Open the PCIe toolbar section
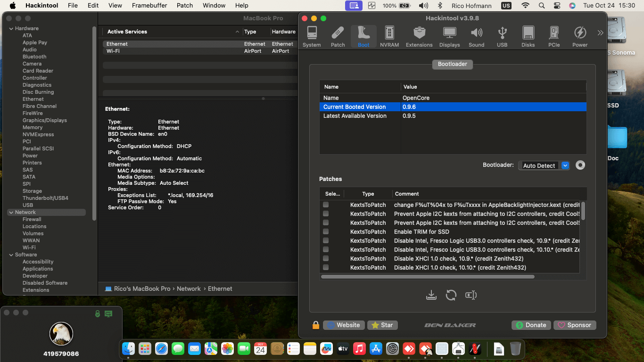This screenshot has height=362, width=644. [x=554, y=37]
